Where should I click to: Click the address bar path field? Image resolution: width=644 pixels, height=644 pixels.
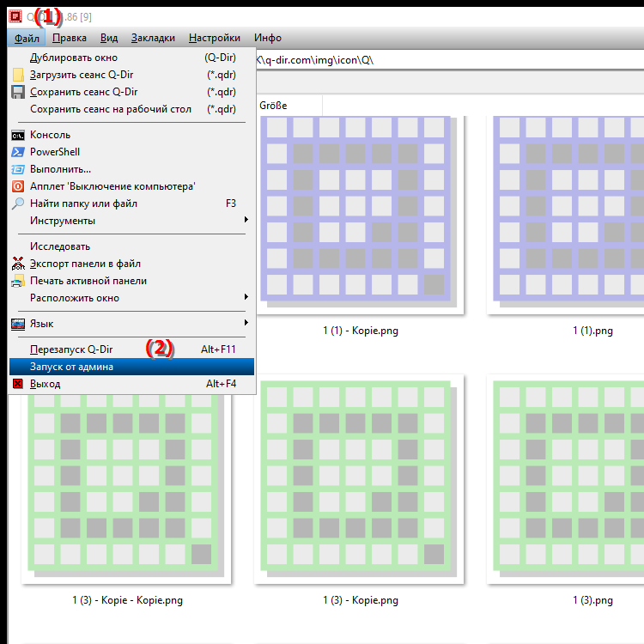pos(447,60)
